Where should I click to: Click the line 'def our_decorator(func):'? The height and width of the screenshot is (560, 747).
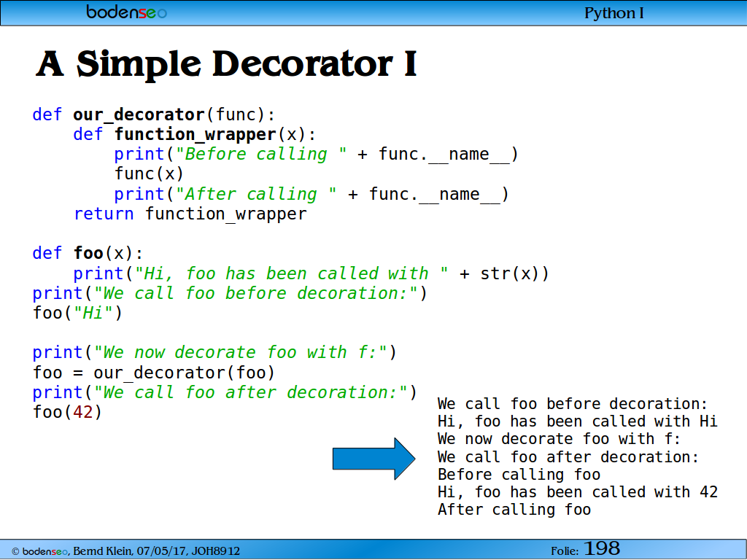click(153, 114)
